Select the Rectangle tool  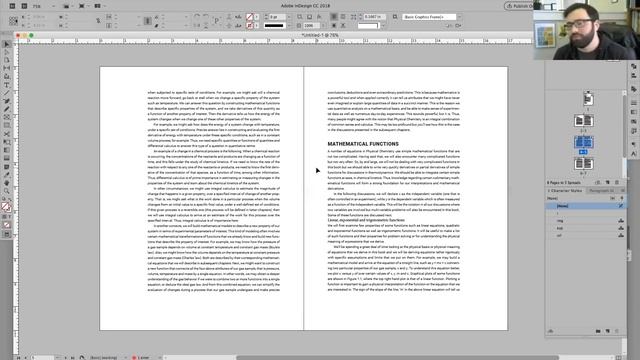7,126
